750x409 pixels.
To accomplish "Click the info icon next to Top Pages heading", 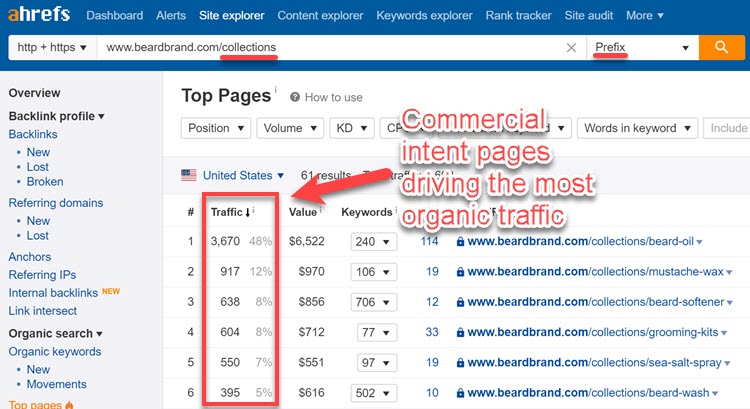I will [275, 89].
